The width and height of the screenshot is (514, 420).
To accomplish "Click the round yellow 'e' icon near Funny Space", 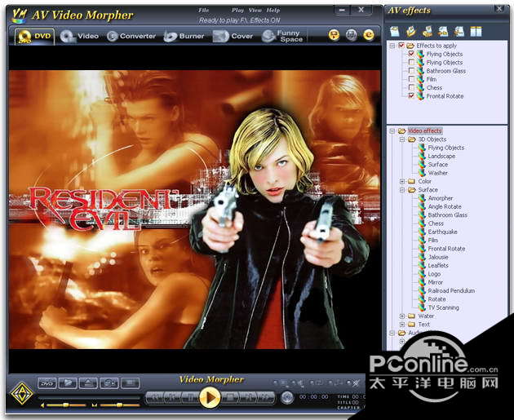I will tap(369, 35).
